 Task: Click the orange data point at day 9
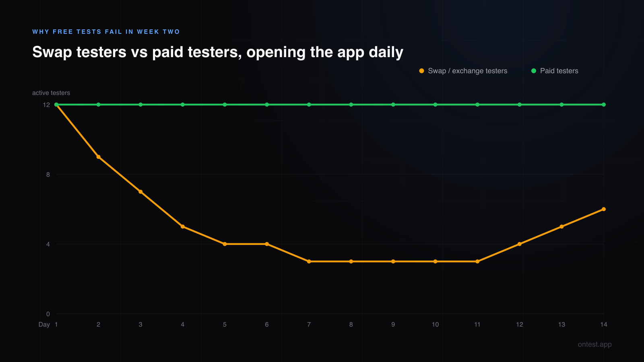[x=393, y=261]
